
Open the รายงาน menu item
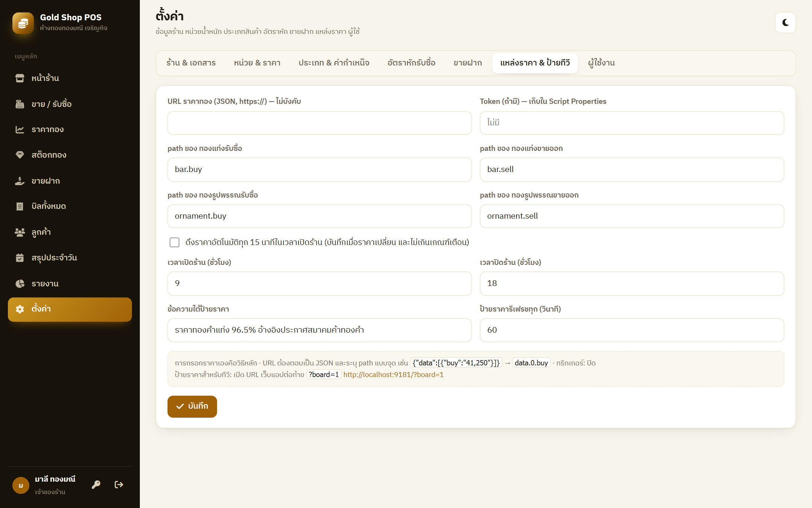(x=70, y=284)
